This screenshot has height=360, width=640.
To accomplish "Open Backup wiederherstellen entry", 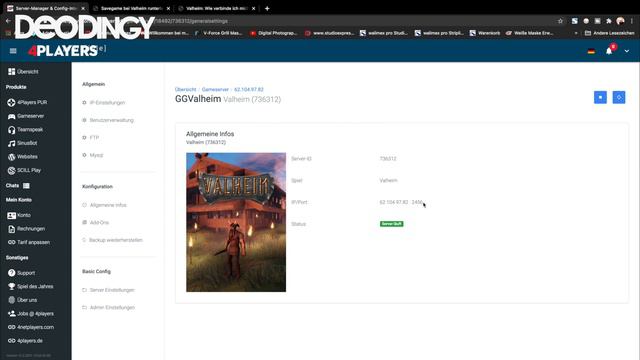I will click(112, 240).
